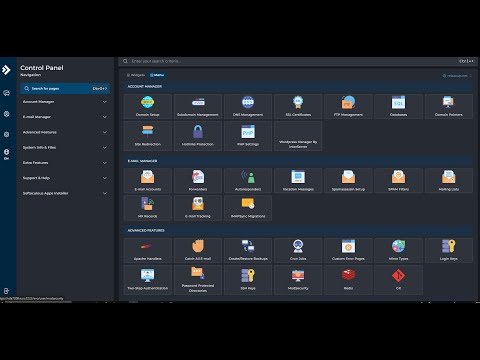Open IMAPSync Migrations

click(248, 208)
